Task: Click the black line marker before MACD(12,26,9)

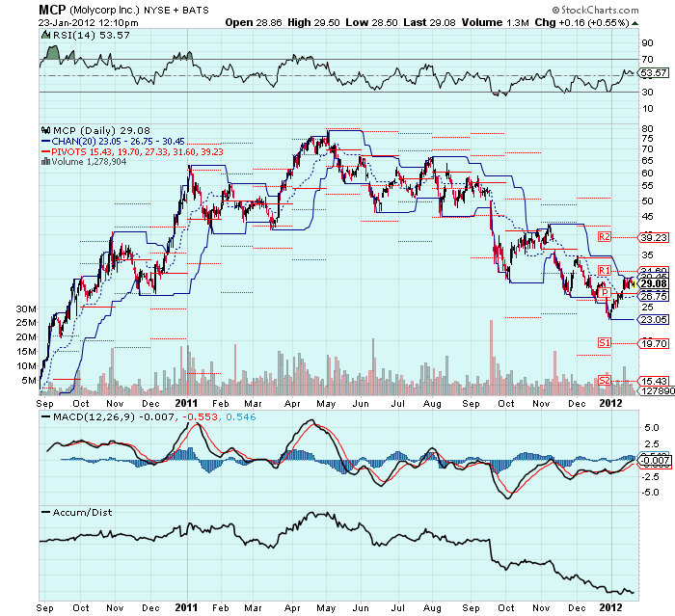Action: pyautogui.click(x=45, y=416)
